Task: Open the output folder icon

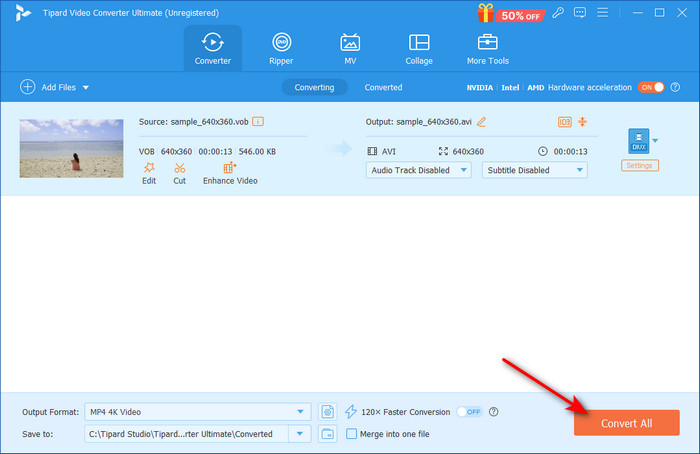Action: 327,433
